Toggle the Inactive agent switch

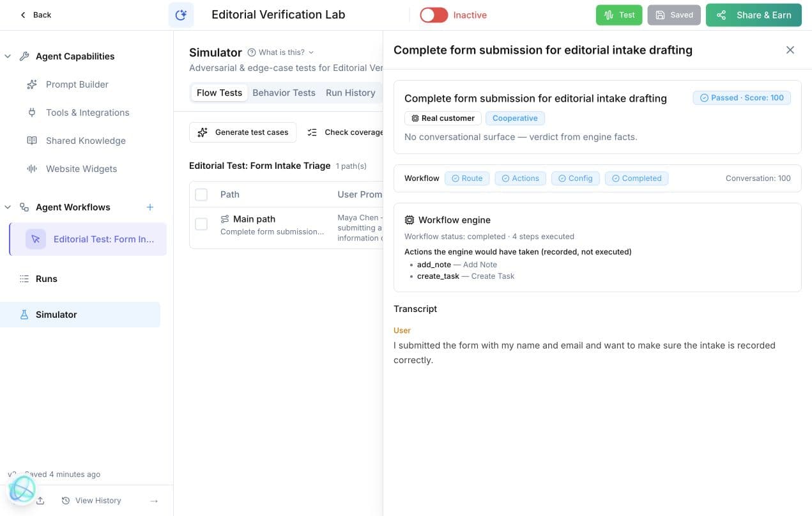pyautogui.click(x=434, y=15)
